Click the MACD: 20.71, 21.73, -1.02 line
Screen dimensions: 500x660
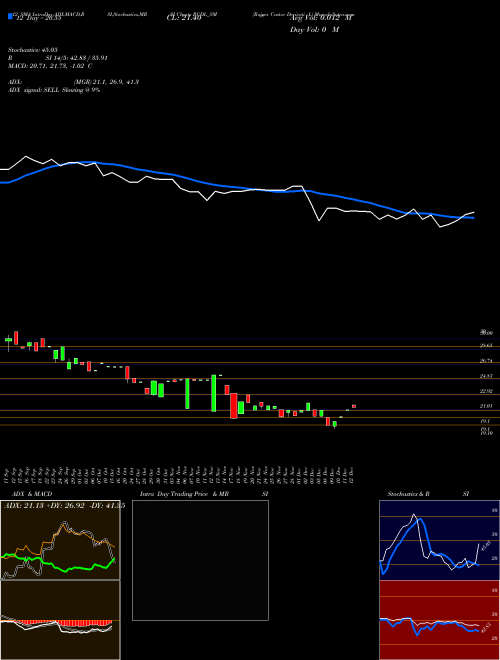point(50,66)
